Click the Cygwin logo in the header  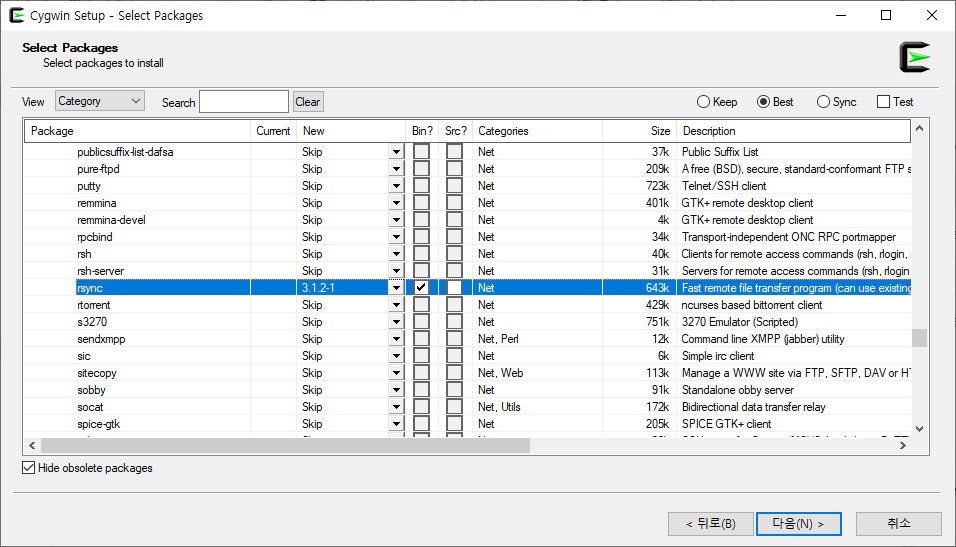coord(915,57)
